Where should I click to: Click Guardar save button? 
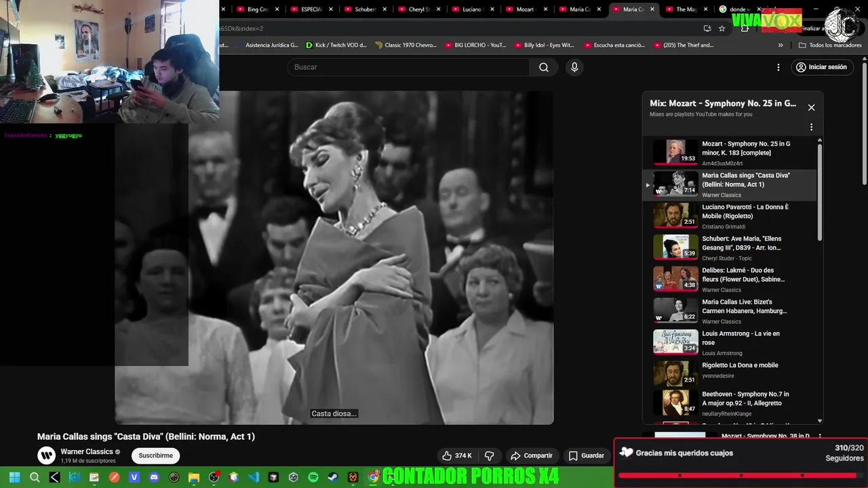tap(587, 455)
